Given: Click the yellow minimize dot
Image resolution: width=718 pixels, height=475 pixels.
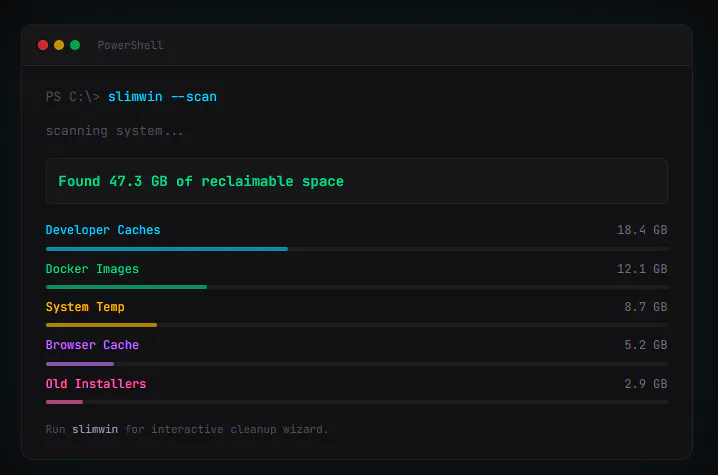Looking at the screenshot, I should (59, 45).
